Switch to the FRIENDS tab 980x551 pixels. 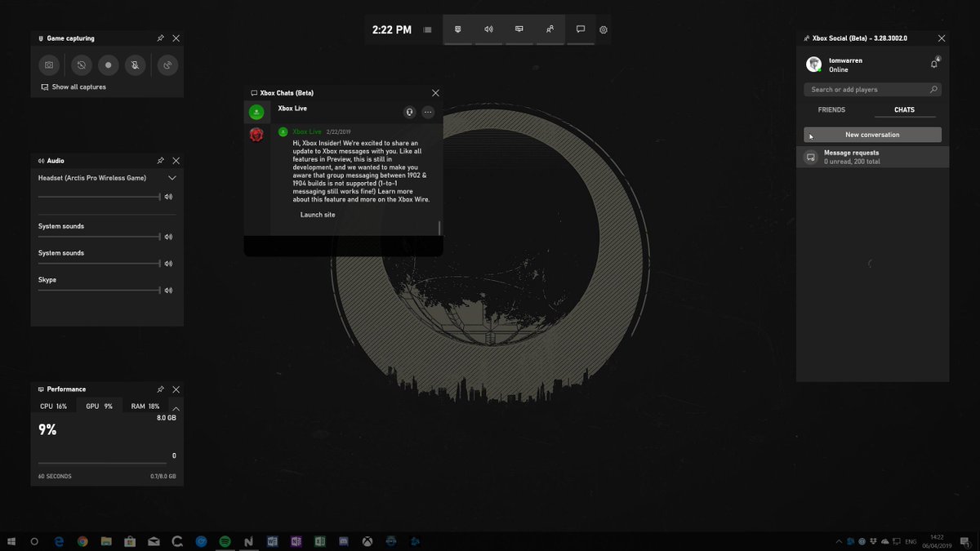[x=831, y=109]
